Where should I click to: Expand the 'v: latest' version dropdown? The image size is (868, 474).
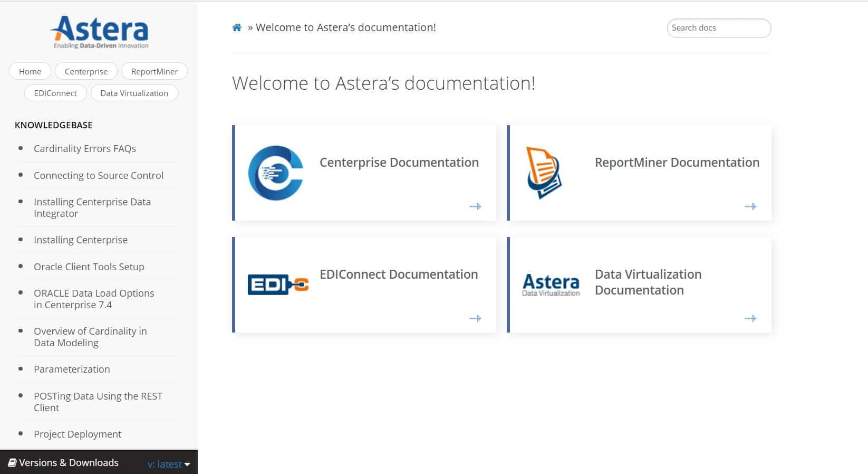click(x=168, y=464)
